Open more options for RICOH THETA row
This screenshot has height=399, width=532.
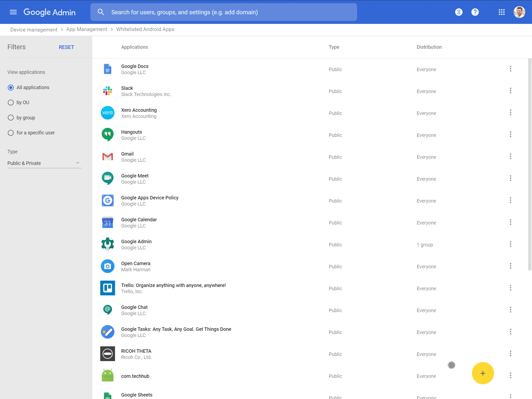[511, 353]
